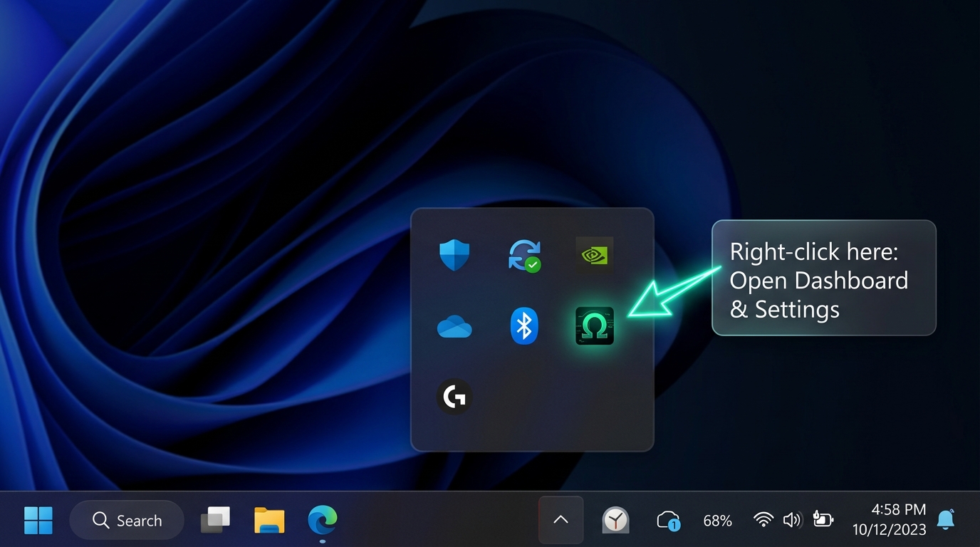The height and width of the screenshot is (547, 980).
Task: Open the Logitech G Hub tray icon
Action: tap(454, 397)
